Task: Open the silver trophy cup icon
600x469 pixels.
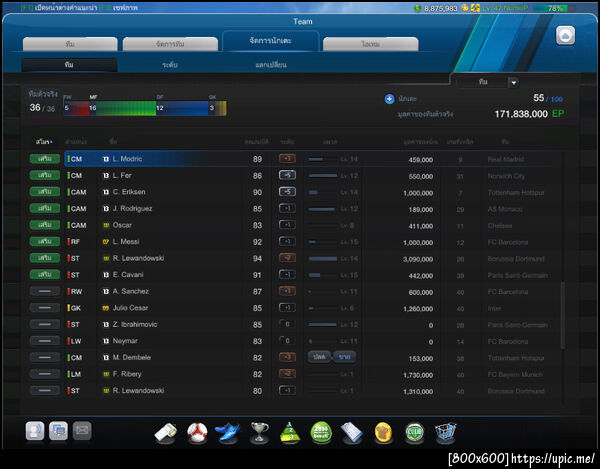Action: [x=259, y=433]
